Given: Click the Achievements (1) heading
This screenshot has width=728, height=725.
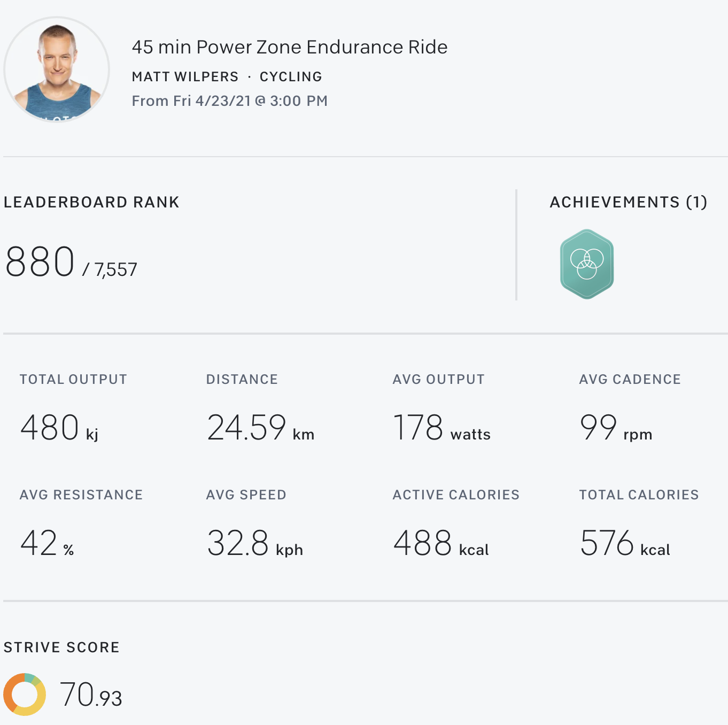Looking at the screenshot, I should (628, 202).
